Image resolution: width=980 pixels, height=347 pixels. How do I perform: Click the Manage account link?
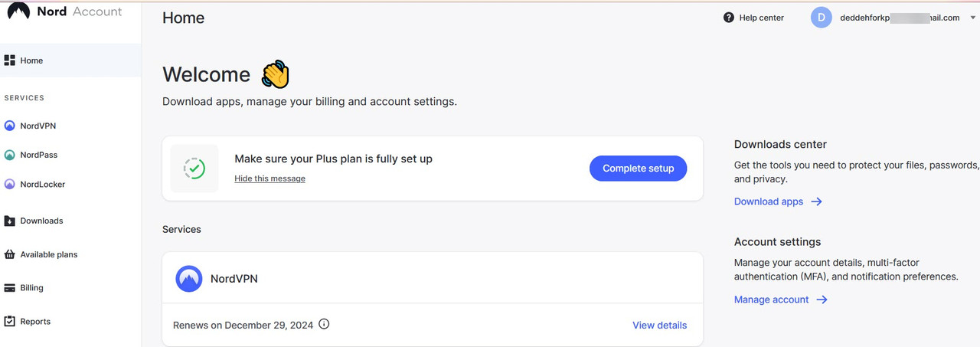point(771,300)
